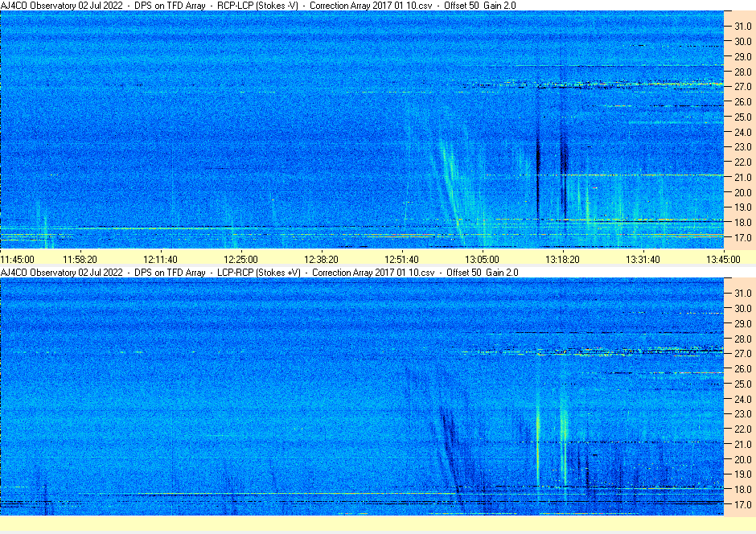The image size is (756, 534).
Task: Click the 26.0 frequency label on lower plot
Action: (x=742, y=368)
